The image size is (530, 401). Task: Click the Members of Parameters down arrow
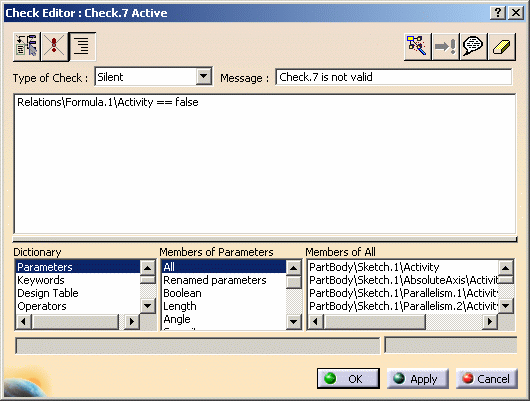293,322
